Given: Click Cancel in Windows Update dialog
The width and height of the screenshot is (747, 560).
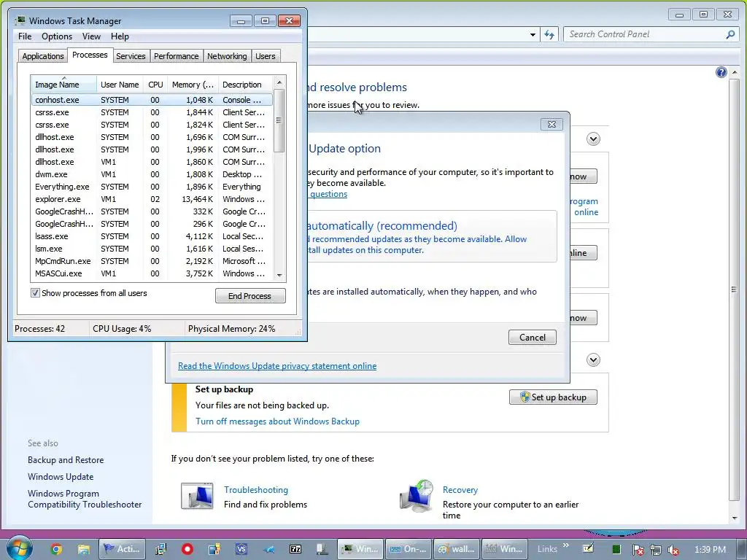Looking at the screenshot, I should pyautogui.click(x=532, y=337).
